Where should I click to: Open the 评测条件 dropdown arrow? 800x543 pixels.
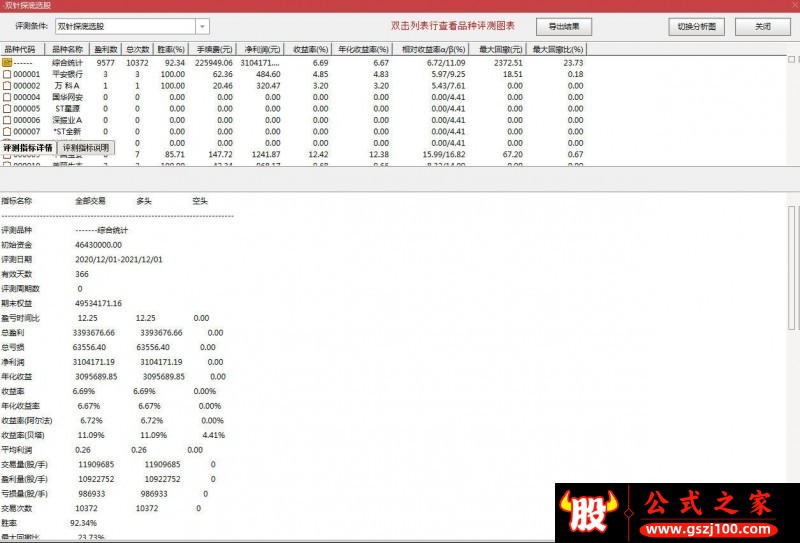pos(203,27)
